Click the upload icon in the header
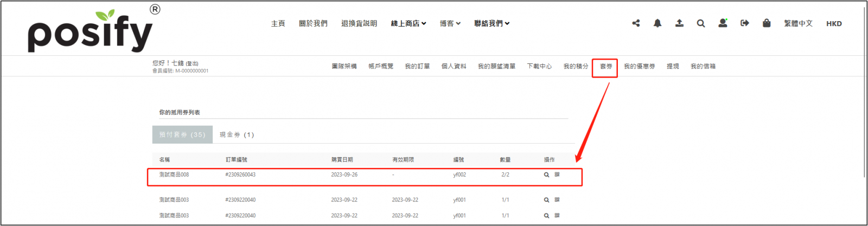The image size is (868, 226). point(679,23)
